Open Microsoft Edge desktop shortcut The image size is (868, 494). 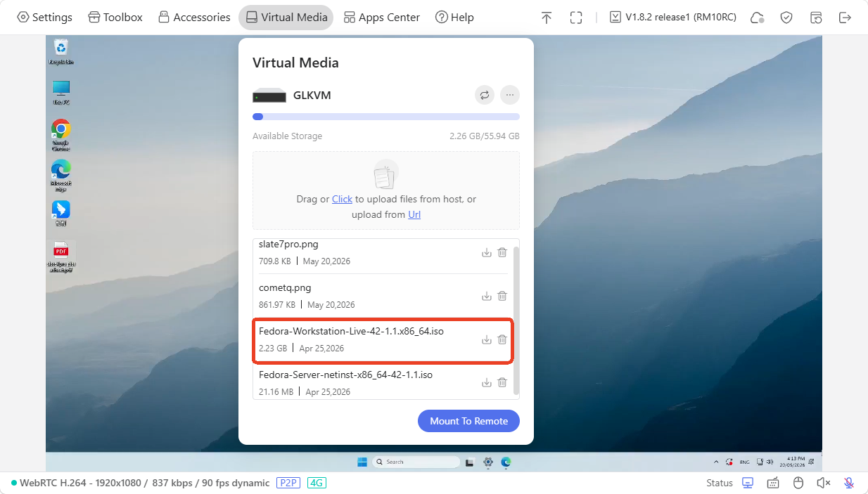61,176
